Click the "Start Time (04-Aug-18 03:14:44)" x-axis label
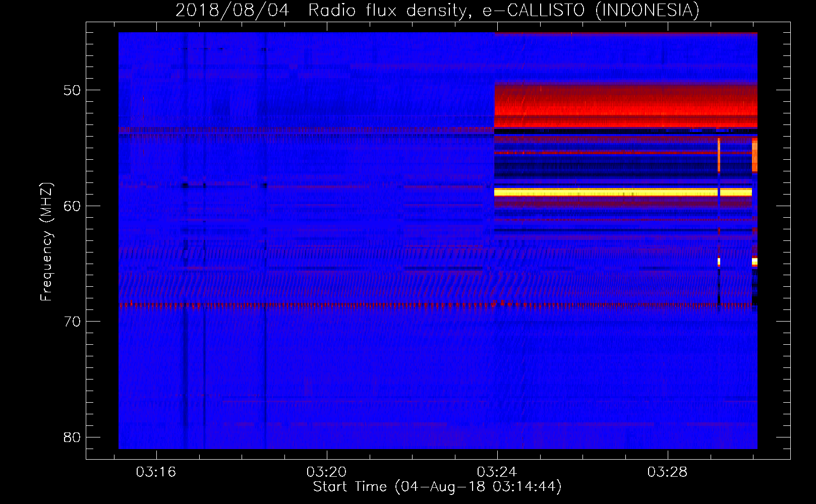 (x=437, y=487)
